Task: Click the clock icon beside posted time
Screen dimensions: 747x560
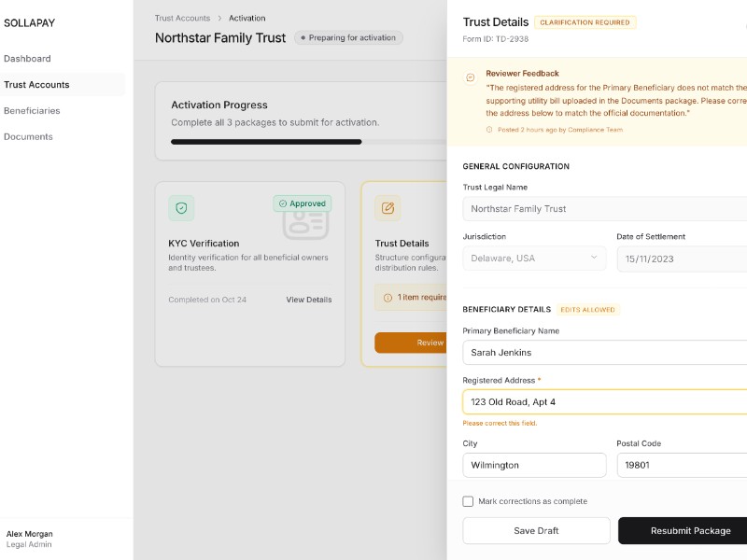Action: pyautogui.click(x=489, y=130)
